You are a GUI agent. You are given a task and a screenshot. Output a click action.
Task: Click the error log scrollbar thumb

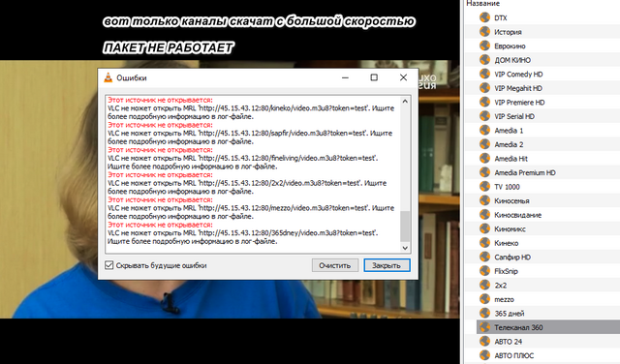pyautogui.click(x=405, y=227)
